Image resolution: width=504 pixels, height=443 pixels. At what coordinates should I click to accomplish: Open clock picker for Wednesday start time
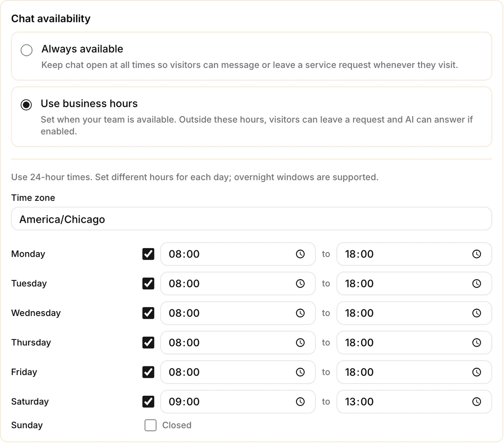300,313
